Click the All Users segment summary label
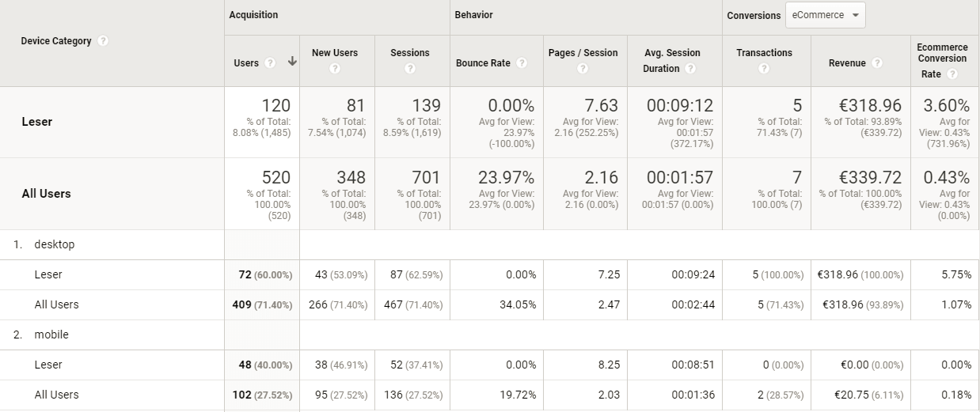The height and width of the screenshot is (412, 980). coord(46,194)
